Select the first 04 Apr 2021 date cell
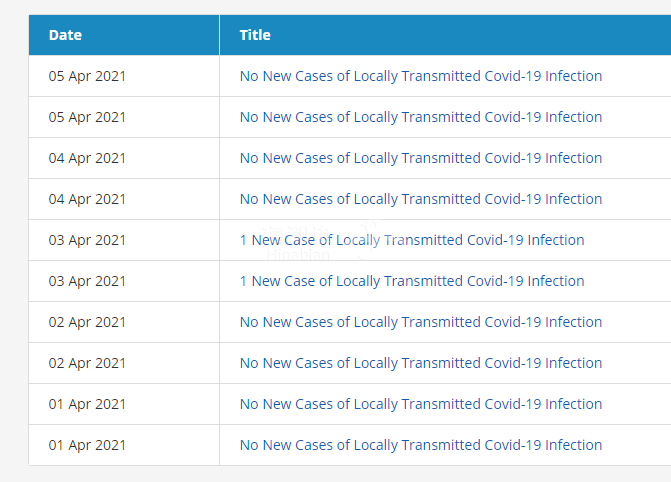 (88, 158)
